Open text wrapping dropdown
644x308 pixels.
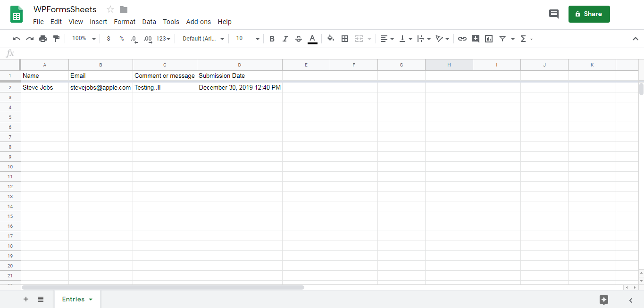[x=424, y=39]
